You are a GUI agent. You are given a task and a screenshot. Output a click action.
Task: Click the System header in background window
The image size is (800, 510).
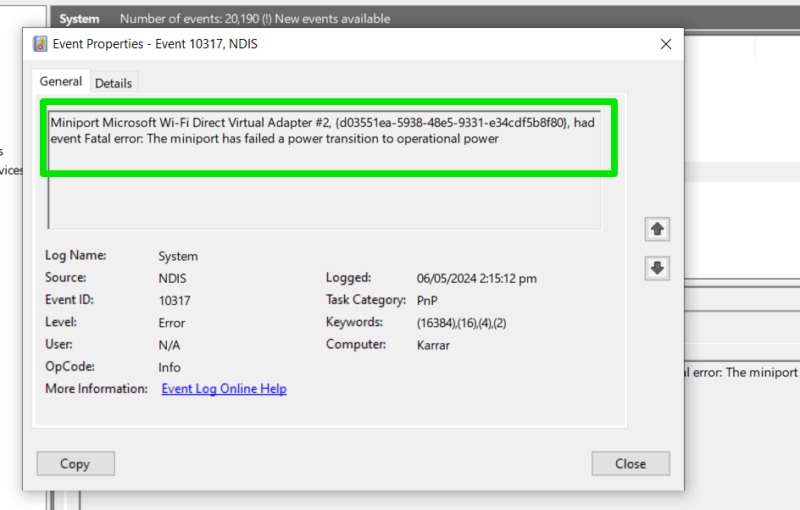click(79, 19)
